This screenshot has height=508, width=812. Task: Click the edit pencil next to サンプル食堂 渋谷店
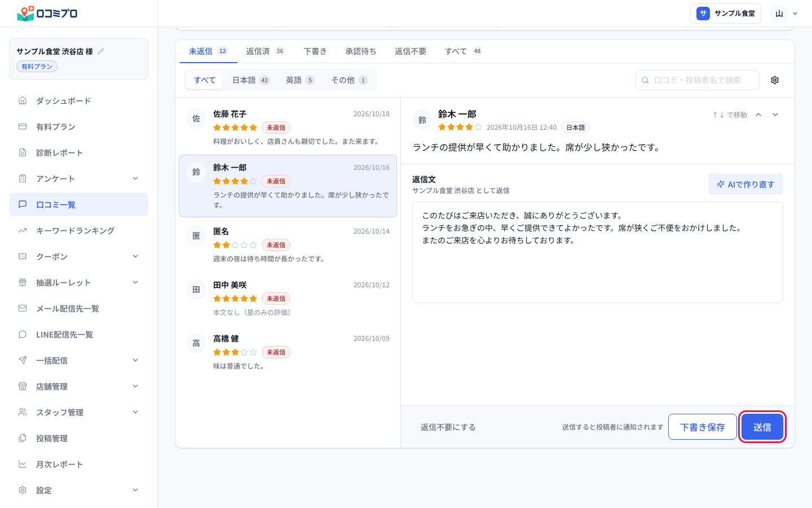click(x=101, y=51)
